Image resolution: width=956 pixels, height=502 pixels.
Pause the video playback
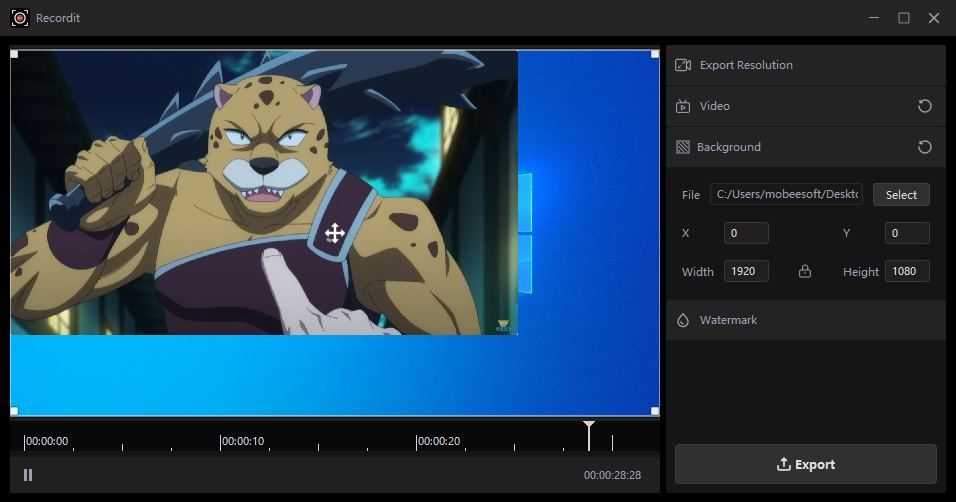click(28, 475)
